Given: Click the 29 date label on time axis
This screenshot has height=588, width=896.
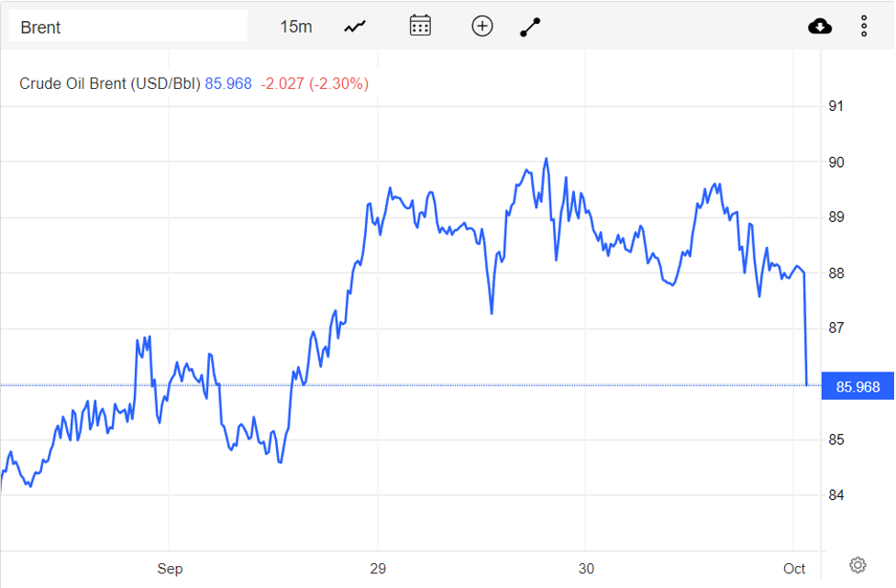Looking at the screenshot, I should 378,569.
